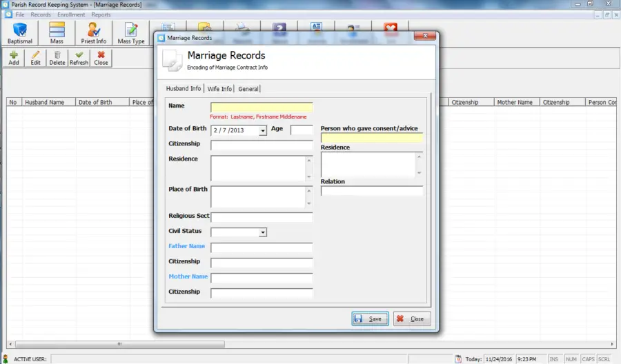Switch to the Wife Info tab
621x364 pixels.
219,89
